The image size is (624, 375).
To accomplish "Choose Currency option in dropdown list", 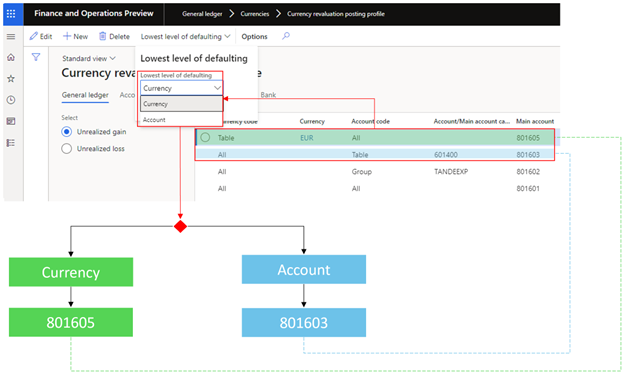I will (181, 104).
